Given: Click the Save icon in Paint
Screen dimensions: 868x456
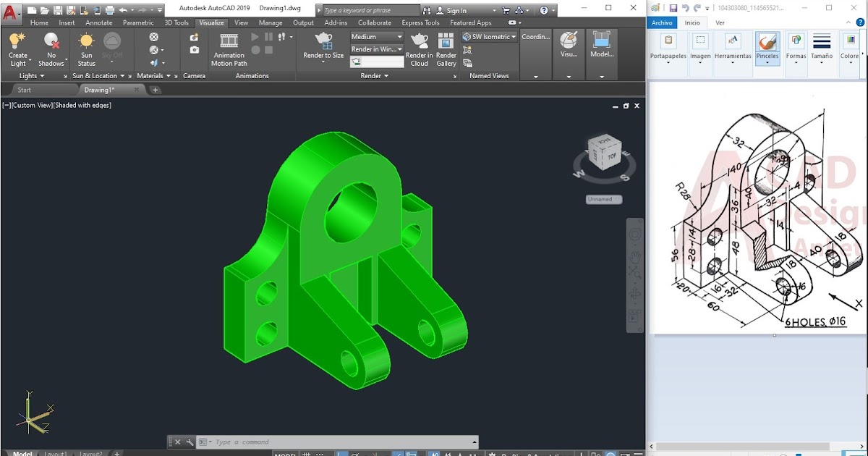Looking at the screenshot, I should pyautogui.click(x=674, y=7).
